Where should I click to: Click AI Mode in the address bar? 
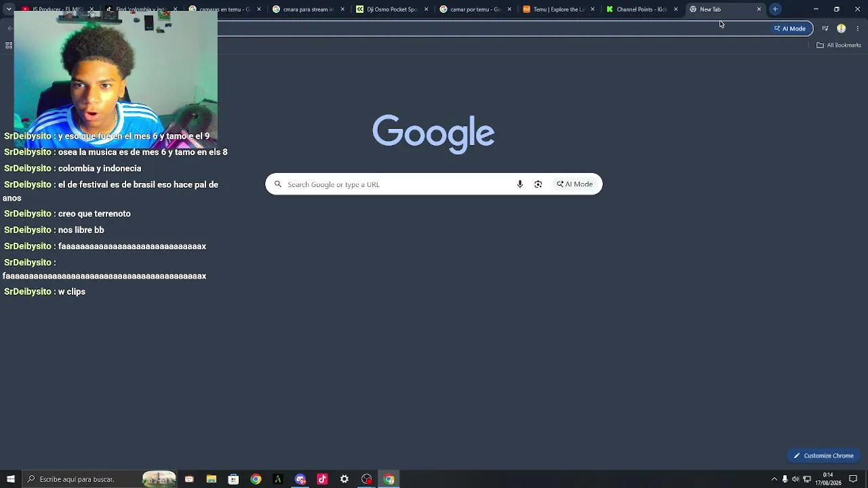tap(790, 28)
